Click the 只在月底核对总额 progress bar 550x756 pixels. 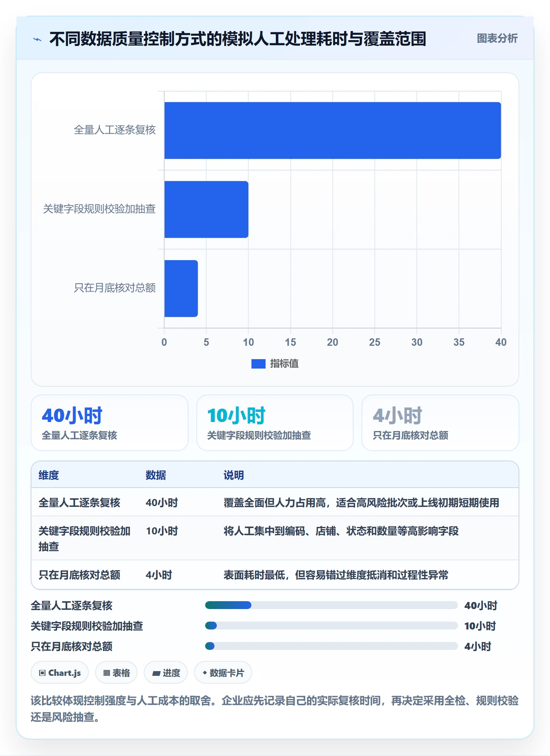click(x=331, y=646)
